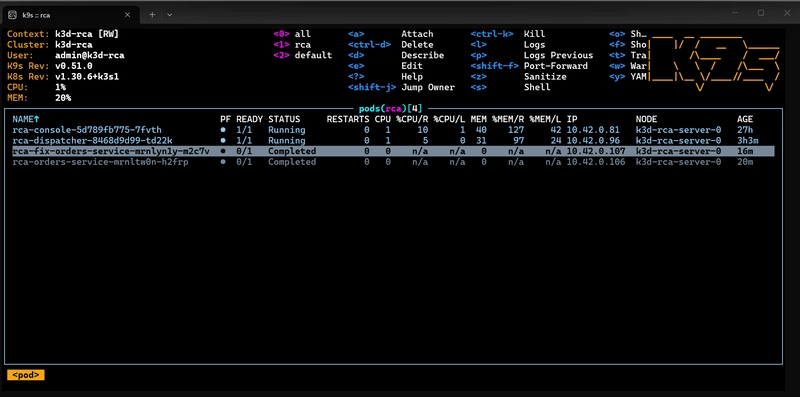Click IP 10.42.0.81 in the table
This screenshot has width=800, height=397.
(593, 130)
